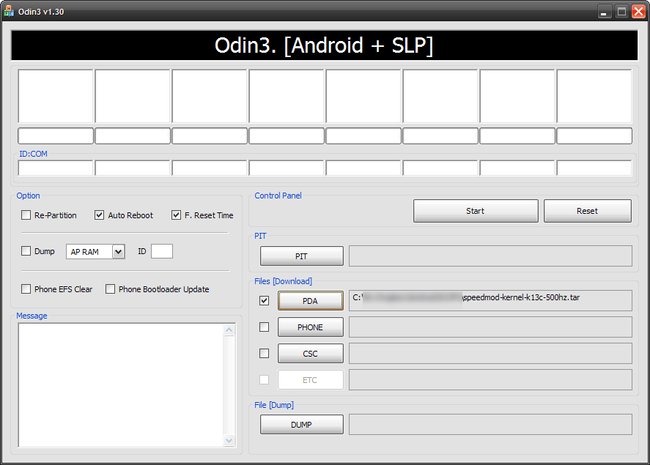
Task: Click the DUMP file path field
Action: 490,424
